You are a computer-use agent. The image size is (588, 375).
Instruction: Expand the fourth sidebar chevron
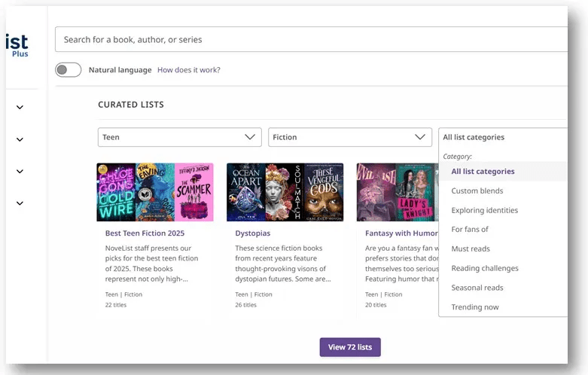pos(20,203)
